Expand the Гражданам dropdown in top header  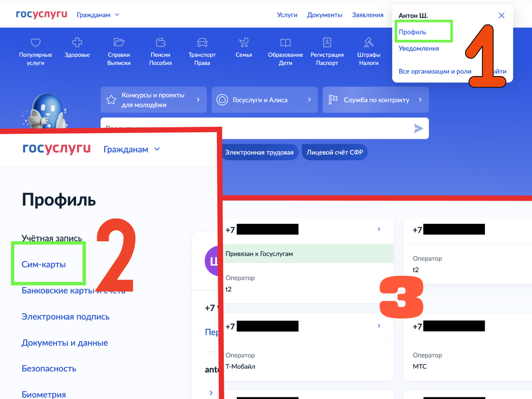point(98,15)
